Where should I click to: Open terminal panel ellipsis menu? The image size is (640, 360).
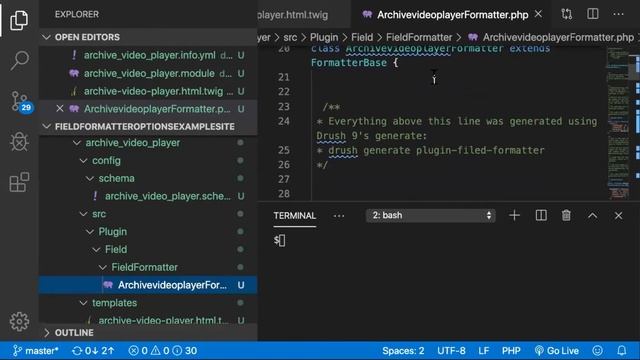tap(339, 216)
